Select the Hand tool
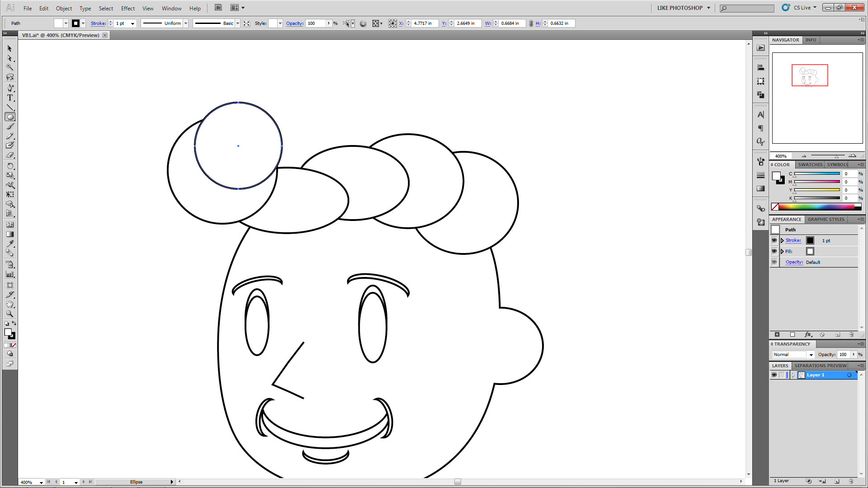The image size is (868, 488). (9, 304)
